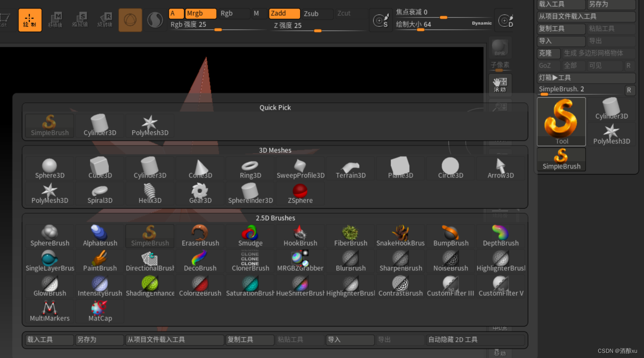Choose the SnakeHookBrush
This screenshot has width=644, height=358.
click(400, 236)
